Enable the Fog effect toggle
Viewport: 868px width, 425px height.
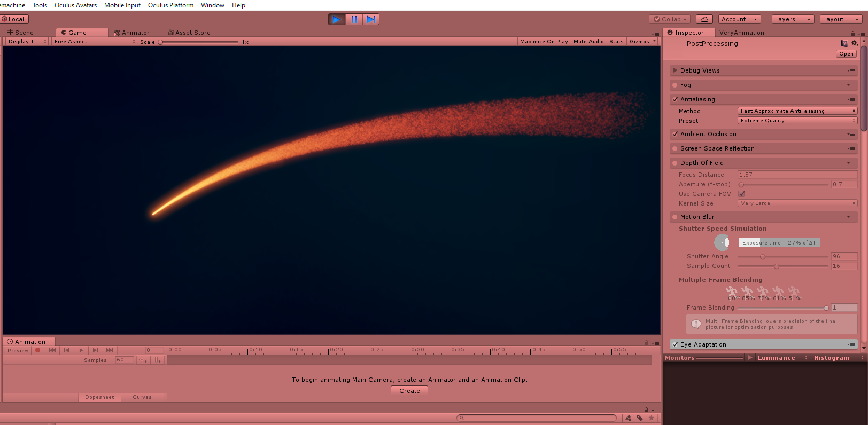(x=675, y=85)
